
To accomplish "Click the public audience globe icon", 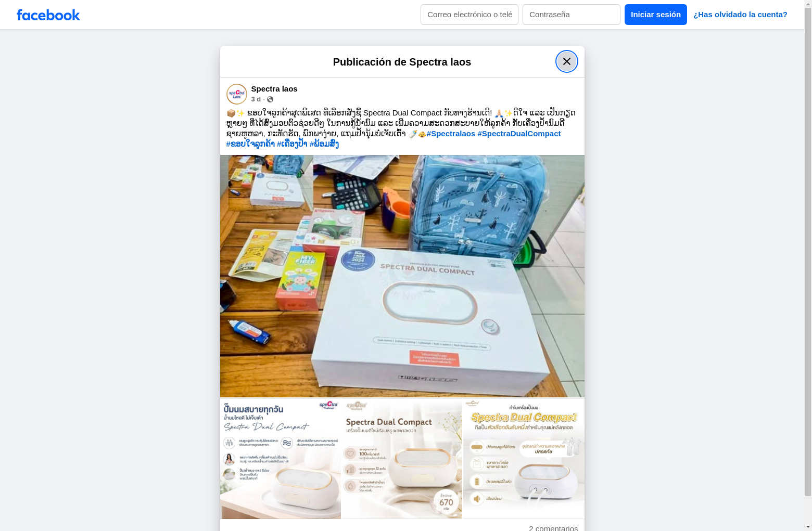I will (x=270, y=99).
